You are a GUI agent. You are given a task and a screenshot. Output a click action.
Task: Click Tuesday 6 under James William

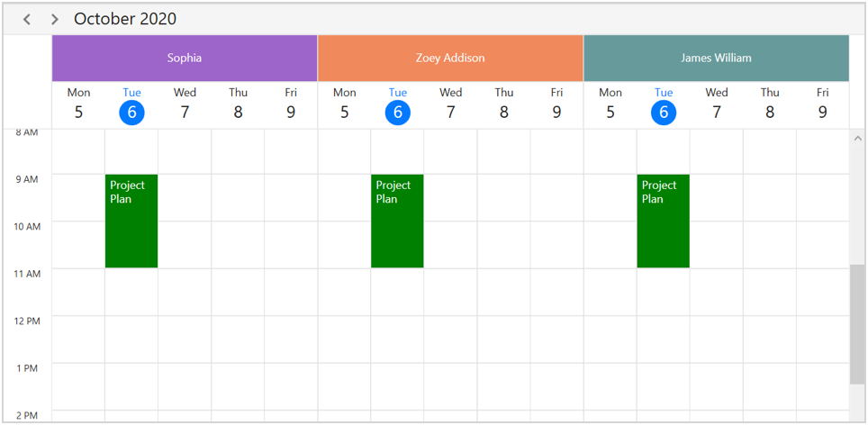[x=664, y=112]
